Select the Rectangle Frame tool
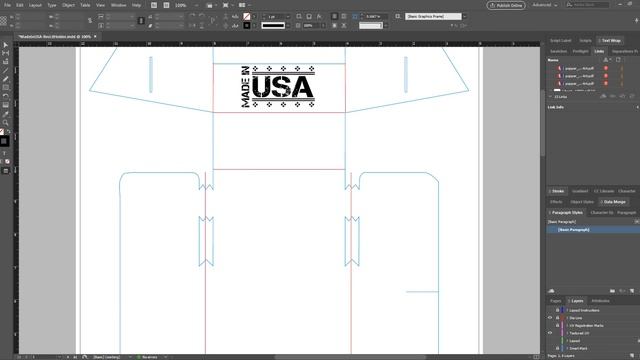 click(x=5, y=88)
